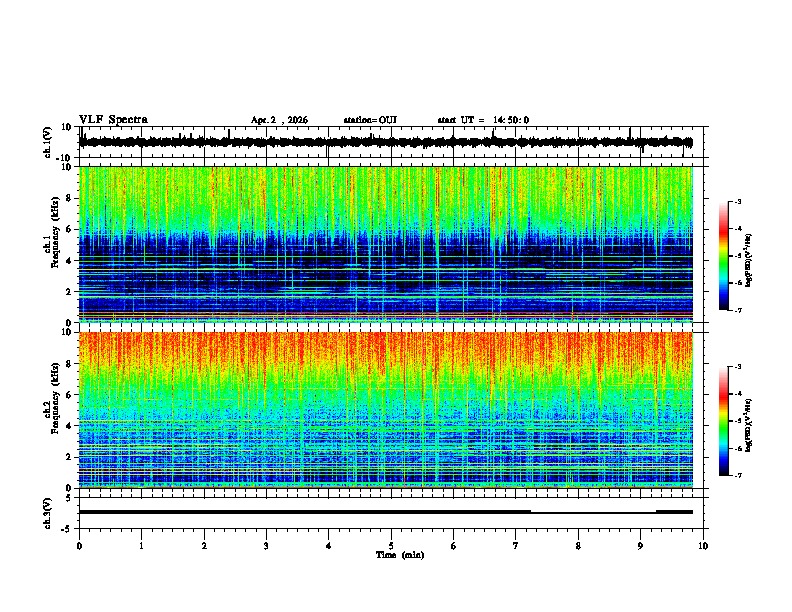Image resolution: width=792 pixels, height=612 pixels.
Task: Click time axis tick label '5'
Action: (391, 546)
